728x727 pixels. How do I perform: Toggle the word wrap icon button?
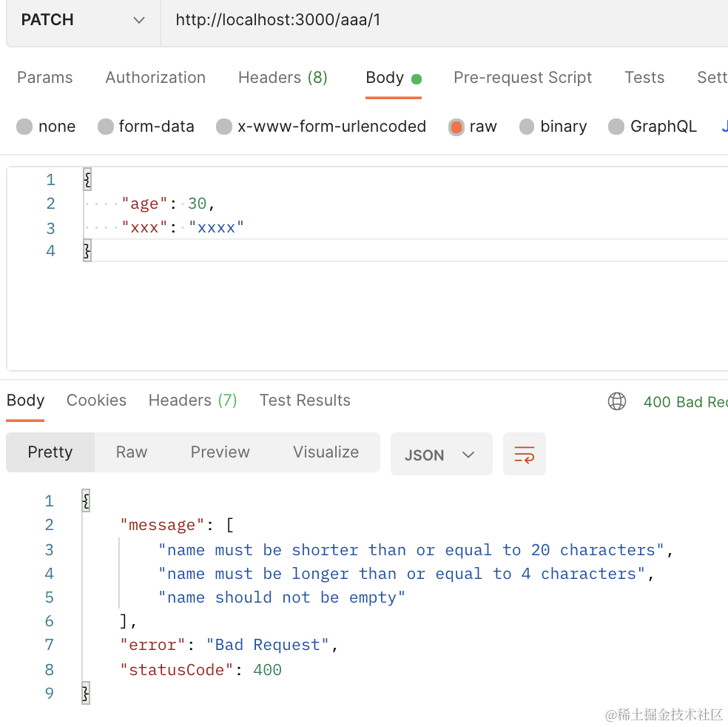524,454
